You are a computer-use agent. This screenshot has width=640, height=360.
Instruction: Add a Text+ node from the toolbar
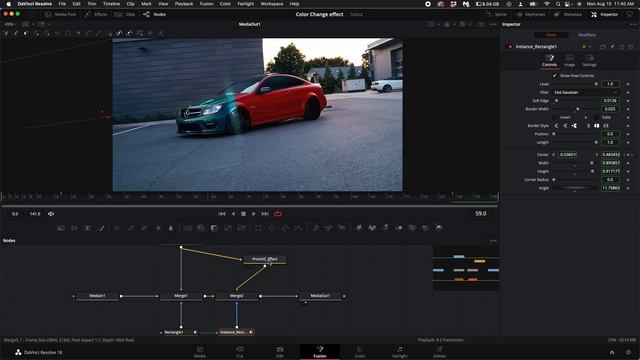point(87,228)
